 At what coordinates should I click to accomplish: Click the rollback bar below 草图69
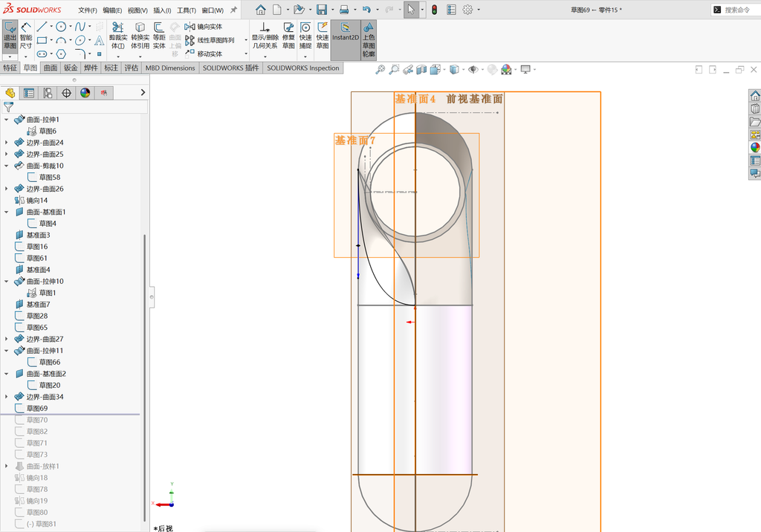71,415
